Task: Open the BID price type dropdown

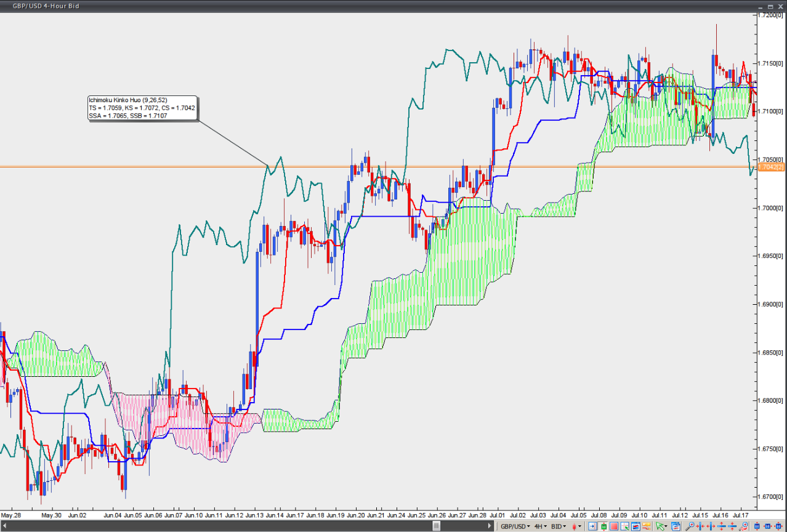Action: 559,526
